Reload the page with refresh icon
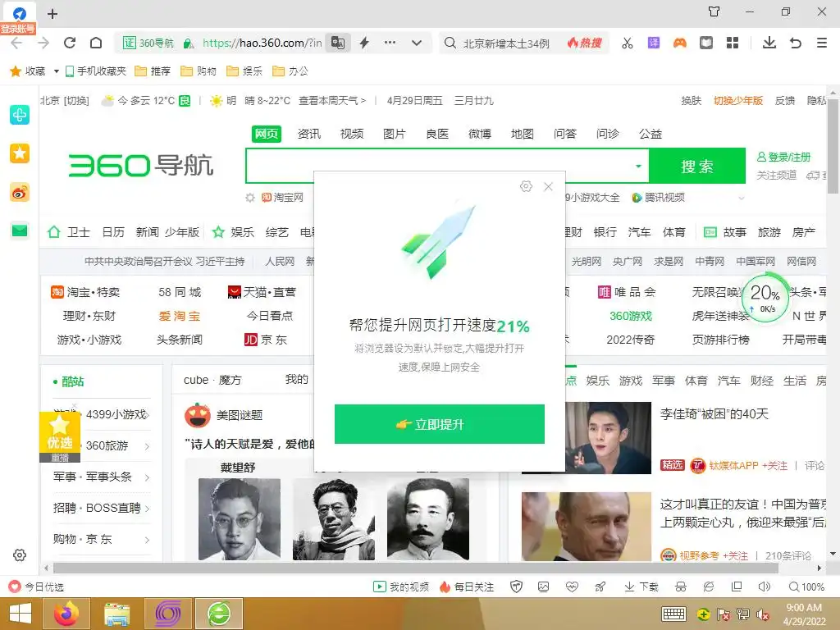 (x=70, y=43)
